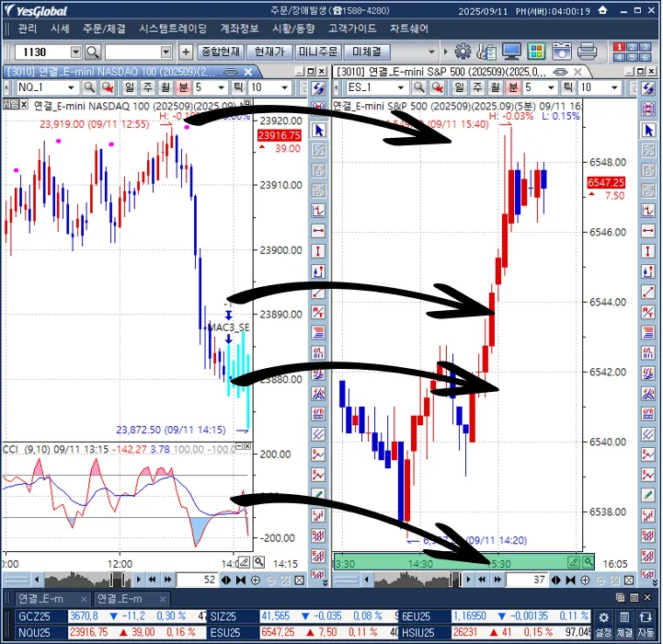
Task: Click red-marked search icon in NQ_1 chart
Action: [x=108, y=87]
